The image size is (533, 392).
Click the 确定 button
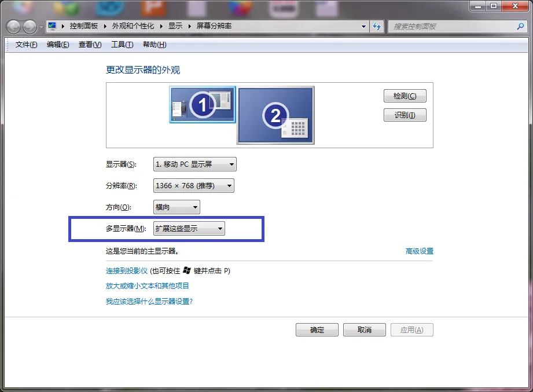click(317, 330)
